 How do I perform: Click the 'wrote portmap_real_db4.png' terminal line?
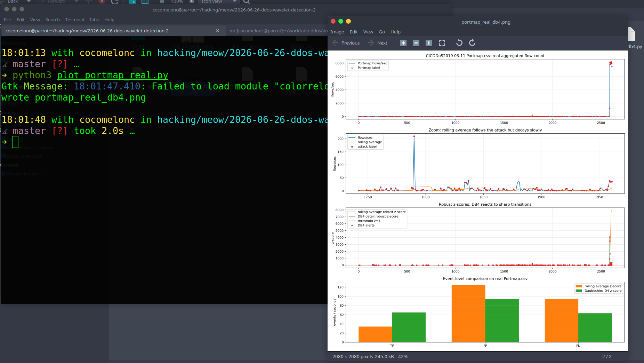point(73,97)
